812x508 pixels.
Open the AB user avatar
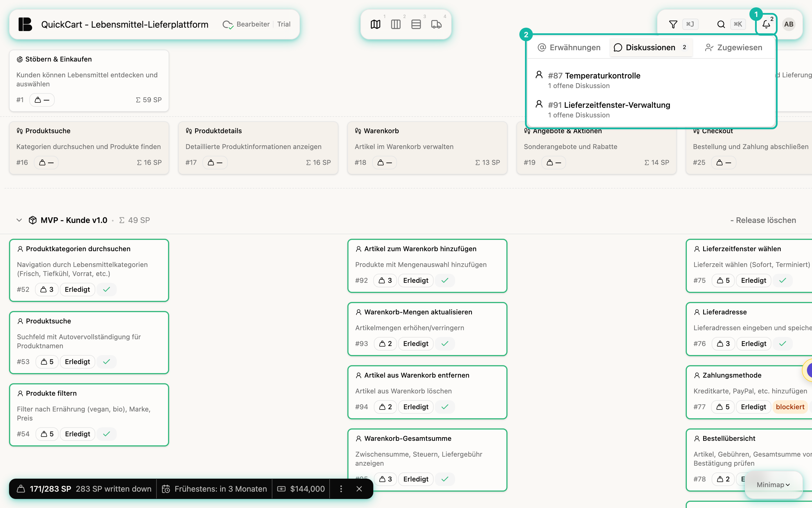(x=789, y=24)
